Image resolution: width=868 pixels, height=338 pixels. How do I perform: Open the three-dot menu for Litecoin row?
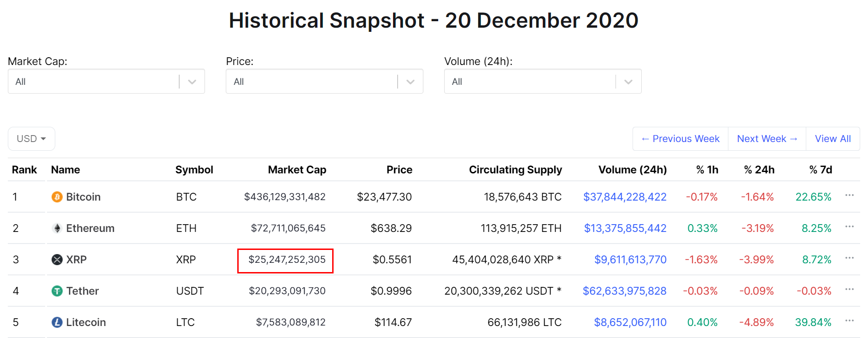[x=850, y=321]
